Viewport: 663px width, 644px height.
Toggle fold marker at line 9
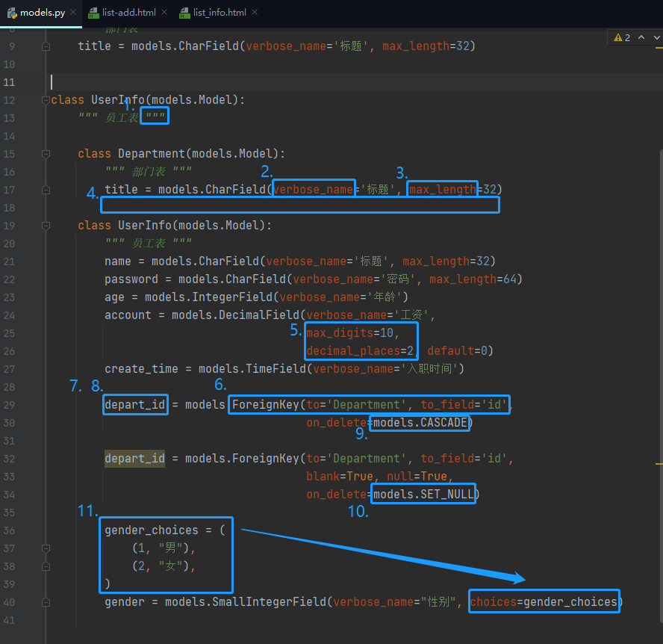pyautogui.click(x=46, y=46)
